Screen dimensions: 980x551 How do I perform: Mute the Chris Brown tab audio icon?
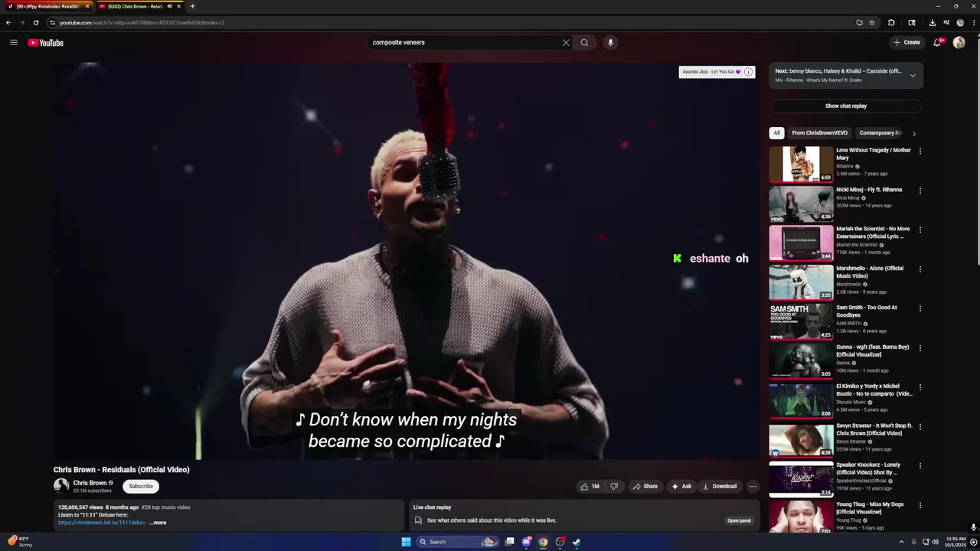[x=169, y=6]
